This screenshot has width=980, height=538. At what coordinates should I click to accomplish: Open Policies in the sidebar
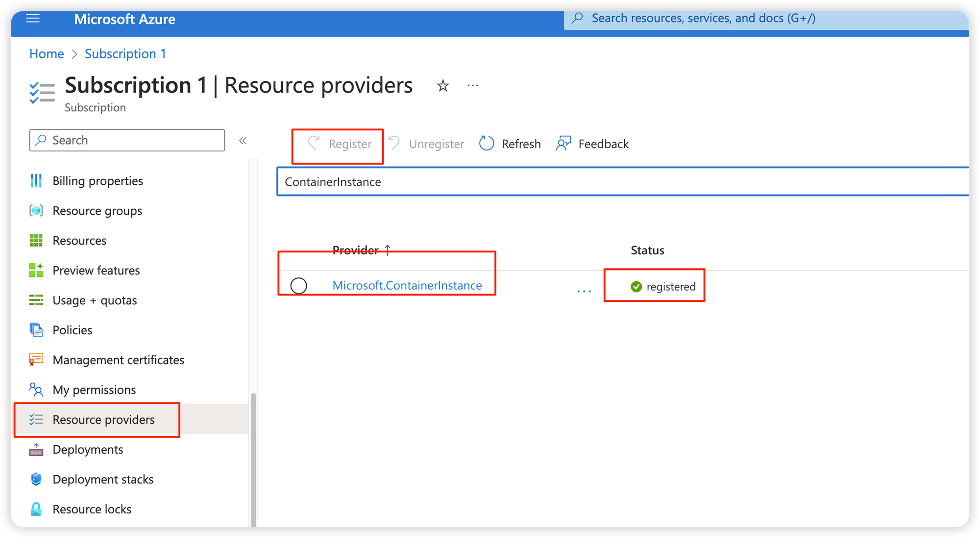pos(73,330)
